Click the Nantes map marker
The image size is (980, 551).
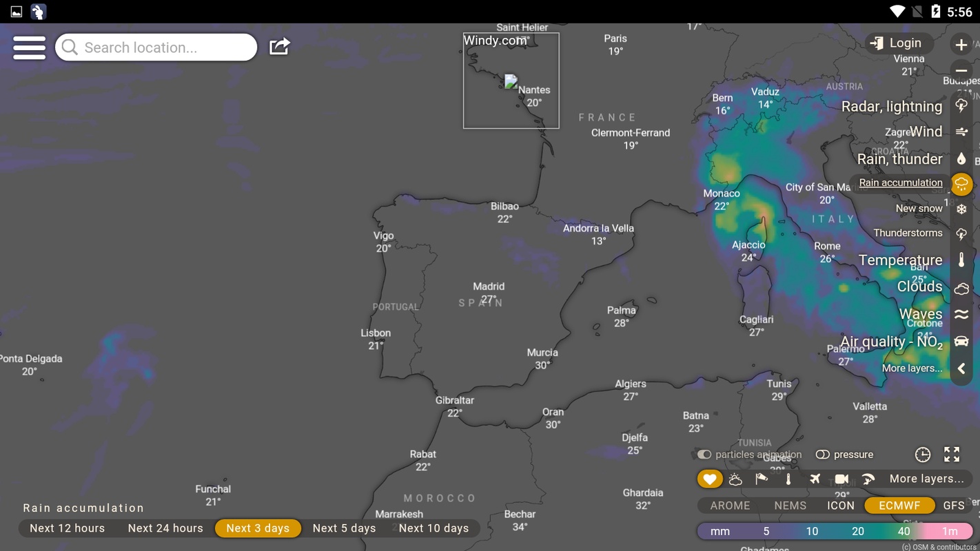point(511,82)
